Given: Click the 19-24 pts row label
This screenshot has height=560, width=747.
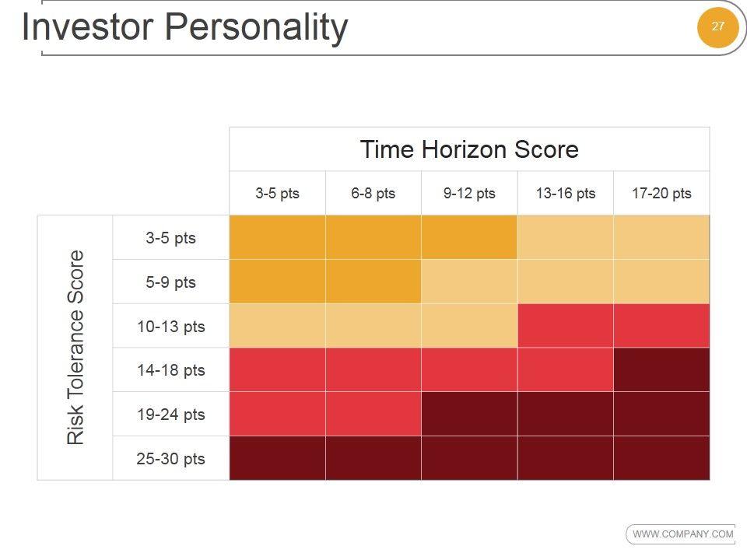Looking at the screenshot, I should point(171,415).
